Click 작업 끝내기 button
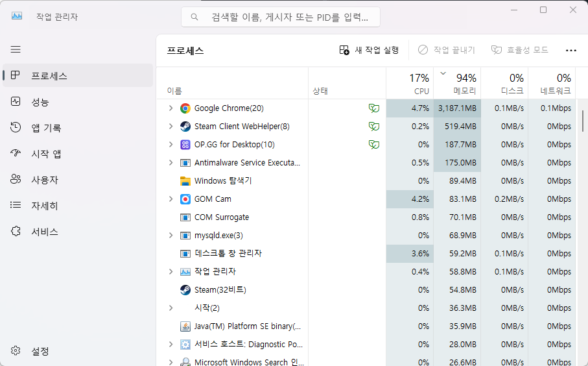Screen dimensions: 588x366 click(447, 50)
